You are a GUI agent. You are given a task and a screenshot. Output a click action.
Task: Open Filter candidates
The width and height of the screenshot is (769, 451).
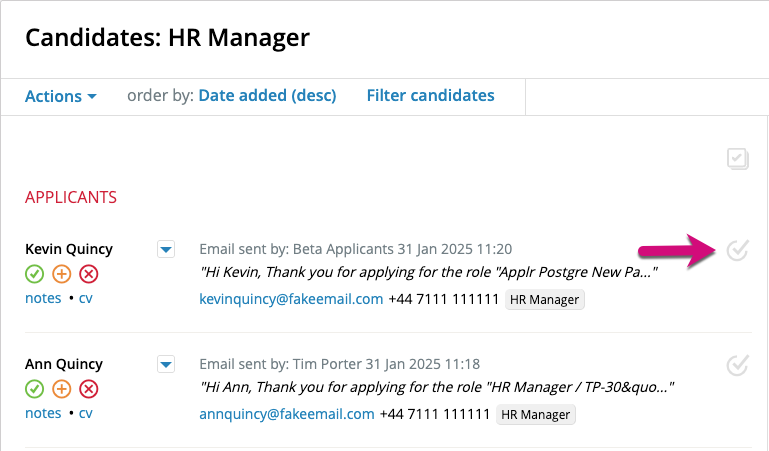click(x=431, y=96)
